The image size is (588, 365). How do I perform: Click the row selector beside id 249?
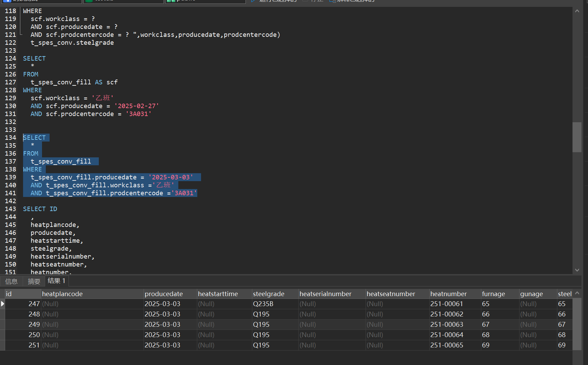pyautogui.click(x=2, y=324)
